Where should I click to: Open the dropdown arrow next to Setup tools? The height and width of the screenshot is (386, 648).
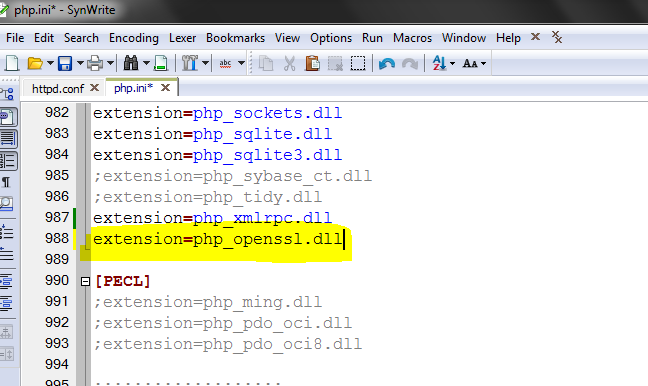pyautogui.click(x=205, y=63)
